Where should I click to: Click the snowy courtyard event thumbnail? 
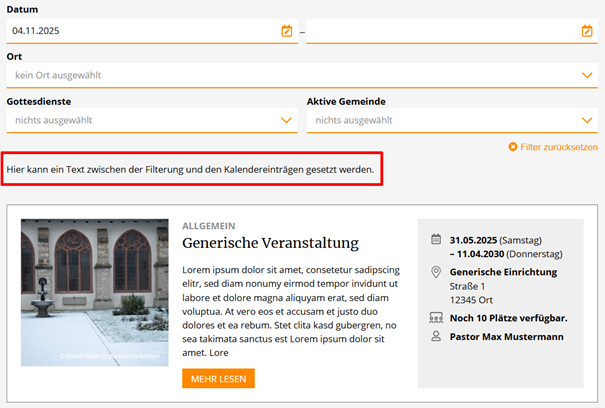pyautogui.click(x=95, y=293)
